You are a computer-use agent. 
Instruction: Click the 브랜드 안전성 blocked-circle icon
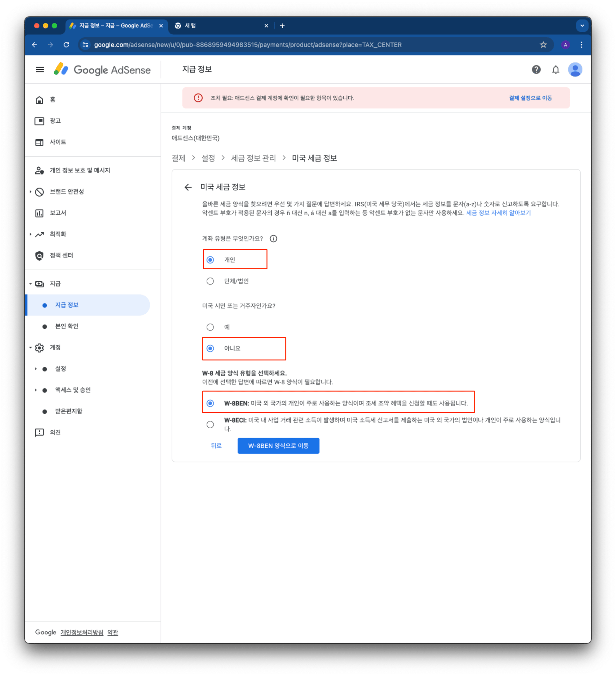(39, 192)
